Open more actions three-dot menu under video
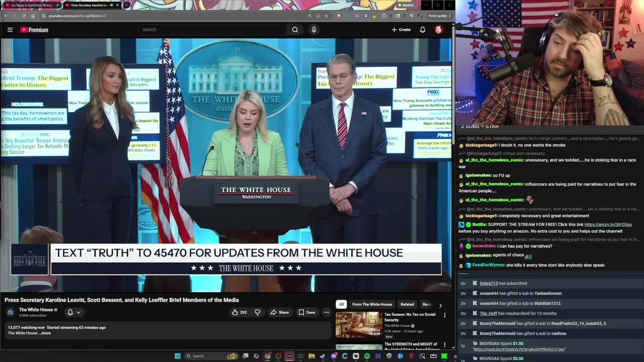Screen dimensions: 644x362 pos(327,312)
